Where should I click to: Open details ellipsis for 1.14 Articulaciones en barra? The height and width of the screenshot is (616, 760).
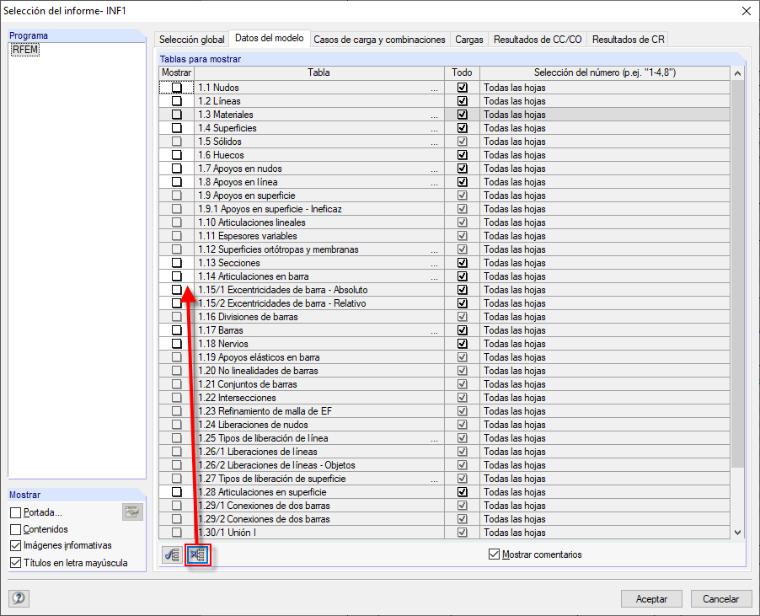point(434,277)
